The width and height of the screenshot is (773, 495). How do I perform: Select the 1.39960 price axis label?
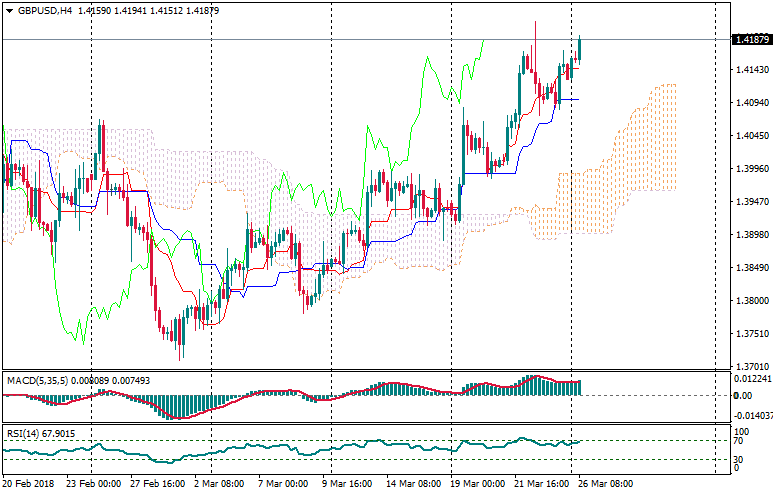750,169
